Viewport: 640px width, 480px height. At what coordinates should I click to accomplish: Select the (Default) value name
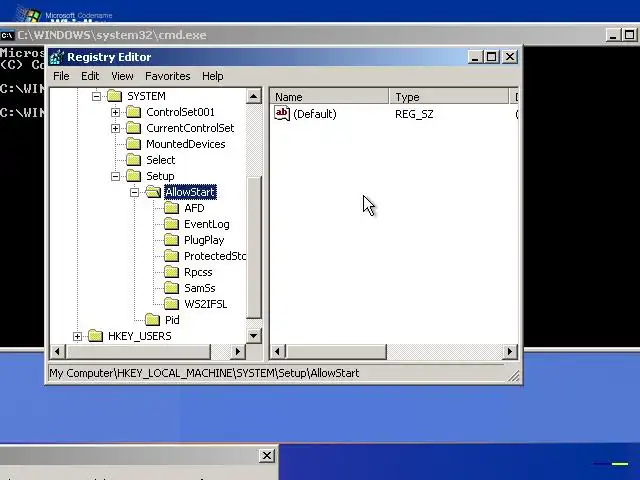coord(315,114)
